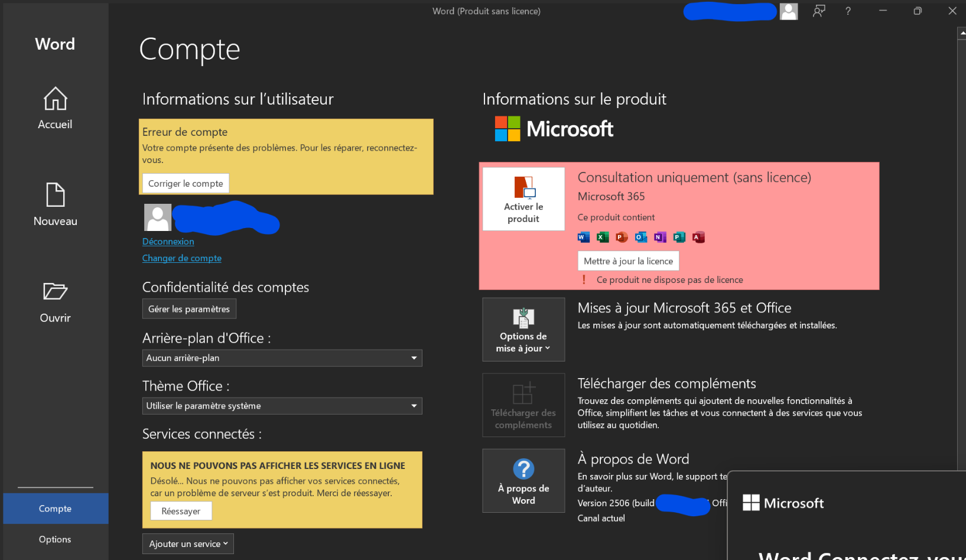Open the Ajouter un service dropdown

[x=188, y=543]
